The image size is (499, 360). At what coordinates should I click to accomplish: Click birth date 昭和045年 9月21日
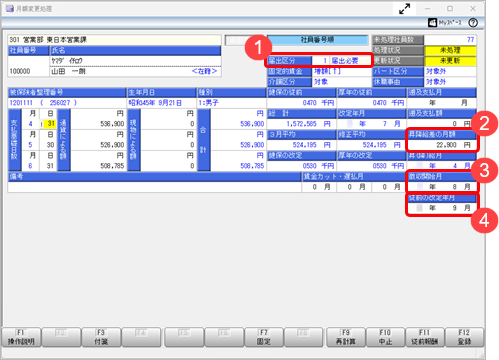tap(162, 103)
